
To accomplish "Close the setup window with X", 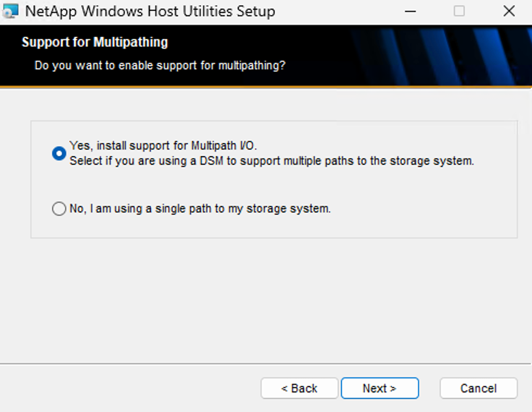I will point(509,11).
